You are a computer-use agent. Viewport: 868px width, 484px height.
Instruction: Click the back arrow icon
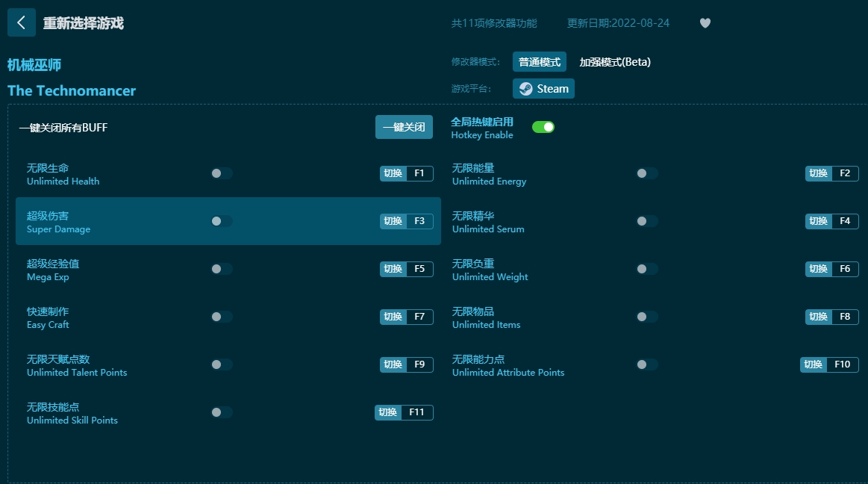click(22, 22)
